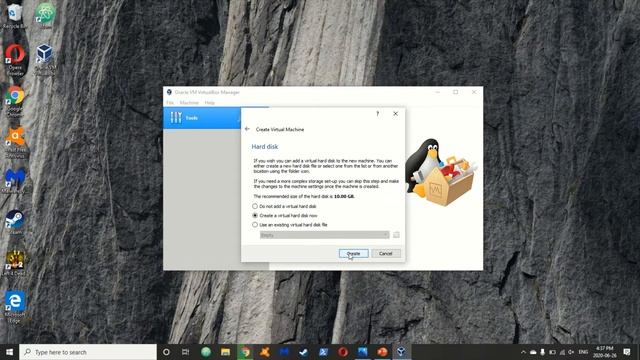Click the VirtualBox icon in the taskbar
The height and width of the screenshot is (360, 640).
click(401, 352)
